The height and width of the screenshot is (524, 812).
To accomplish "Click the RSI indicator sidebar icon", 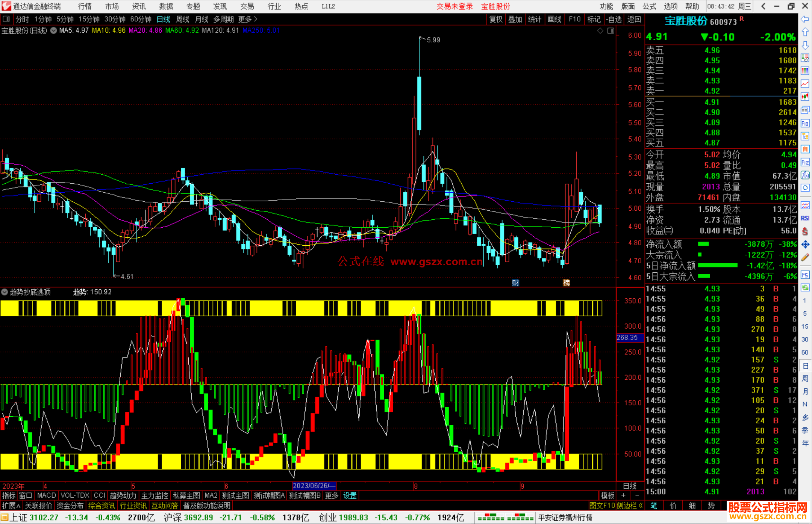I will point(805,218).
